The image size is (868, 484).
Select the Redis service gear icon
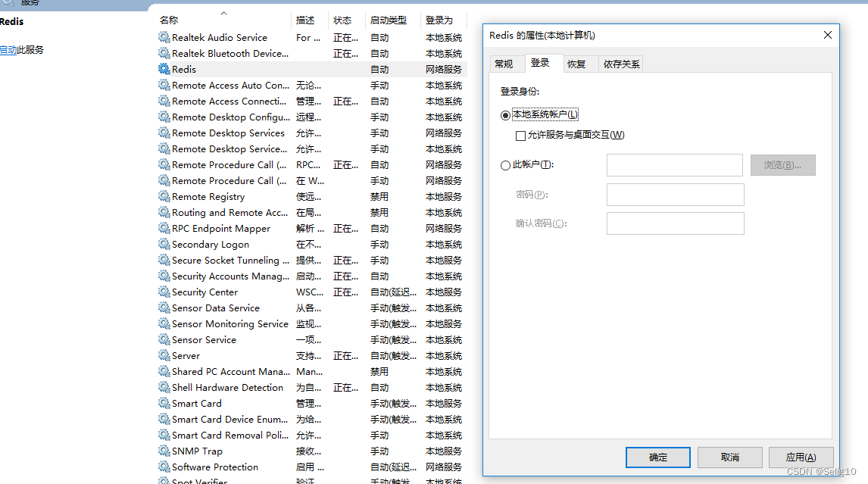[x=164, y=69]
